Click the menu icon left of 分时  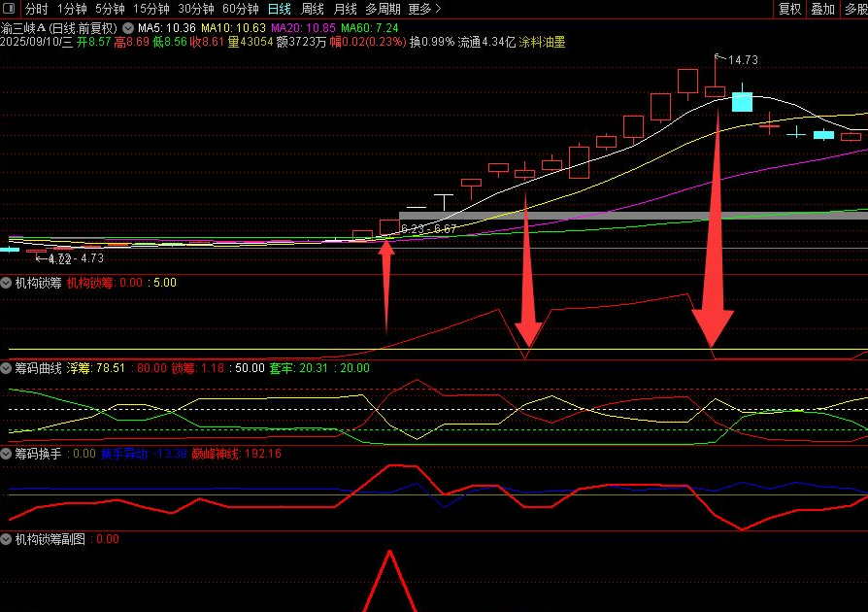[x=9, y=9]
